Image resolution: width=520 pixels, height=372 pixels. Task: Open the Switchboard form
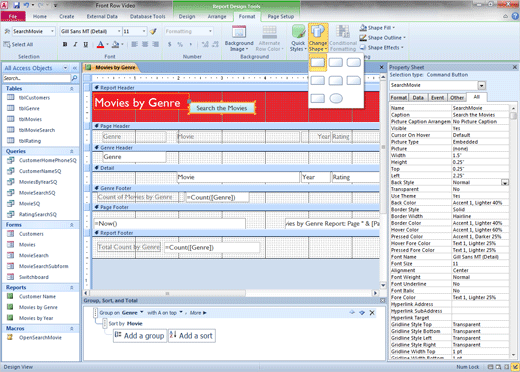coord(34,277)
